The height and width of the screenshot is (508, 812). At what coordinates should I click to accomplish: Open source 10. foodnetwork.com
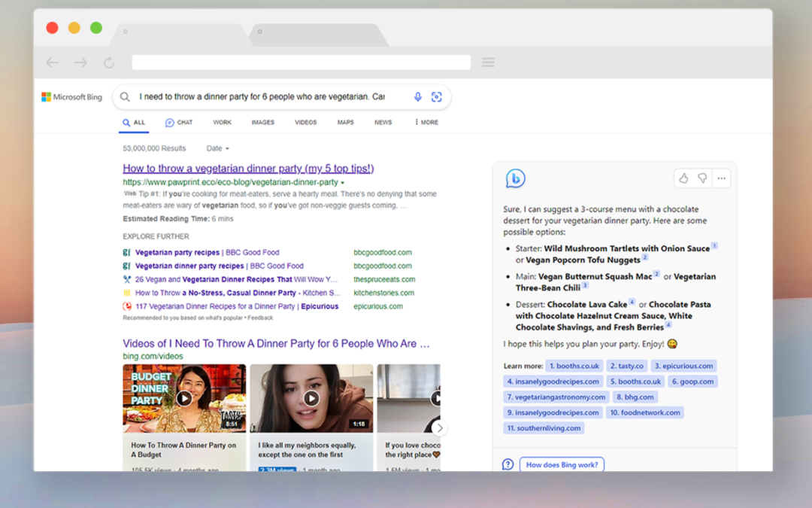[x=645, y=412]
